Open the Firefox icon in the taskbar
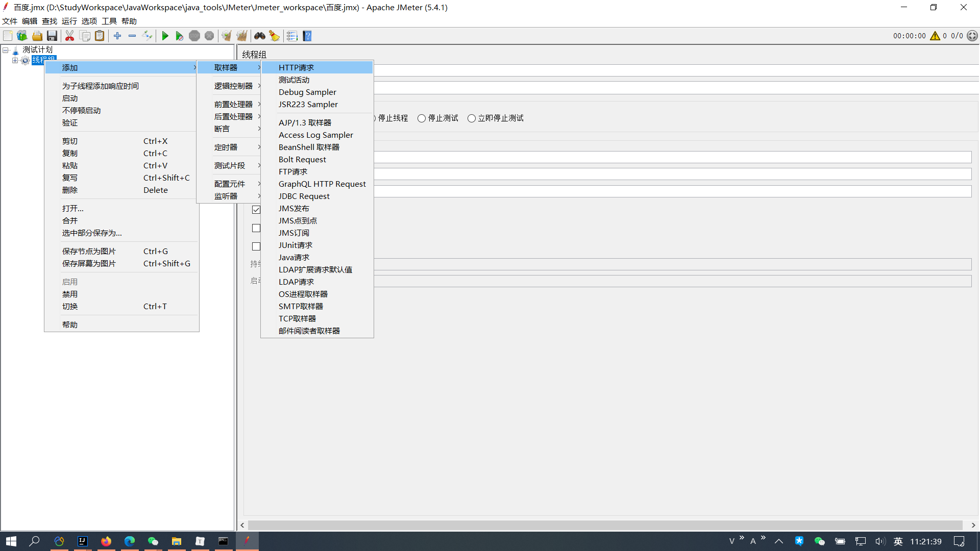Viewport: 980px width, 551px height. pyautogui.click(x=106, y=541)
